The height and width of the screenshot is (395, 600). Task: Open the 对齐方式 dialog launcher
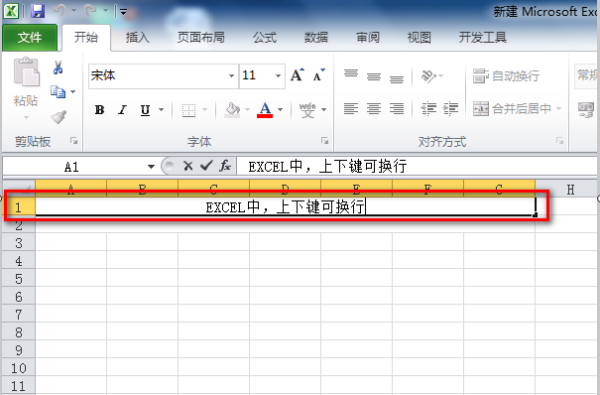560,141
